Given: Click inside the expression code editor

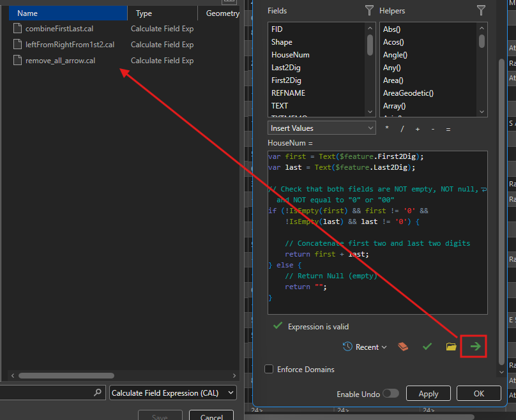Looking at the screenshot, I should pos(377,232).
